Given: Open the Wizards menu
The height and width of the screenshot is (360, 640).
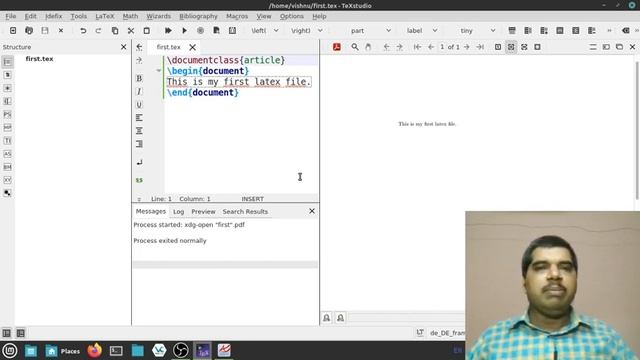Looking at the screenshot, I should [158, 16].
